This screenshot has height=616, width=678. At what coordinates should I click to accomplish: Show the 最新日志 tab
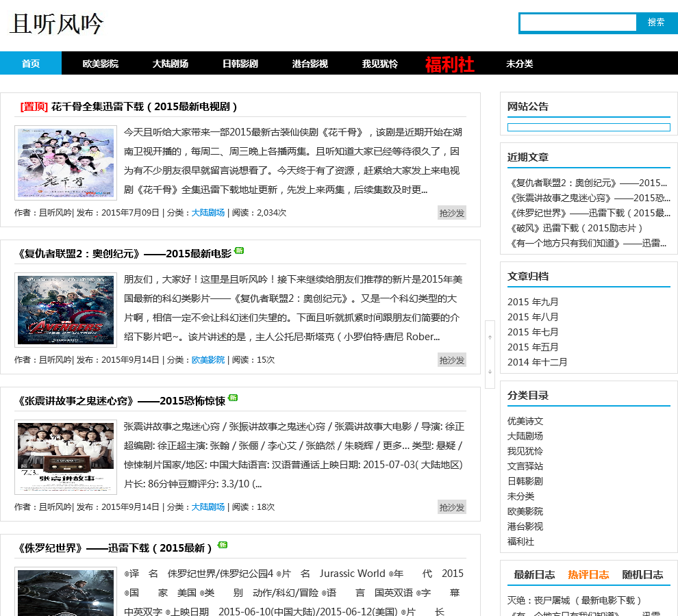coord(534,574)
